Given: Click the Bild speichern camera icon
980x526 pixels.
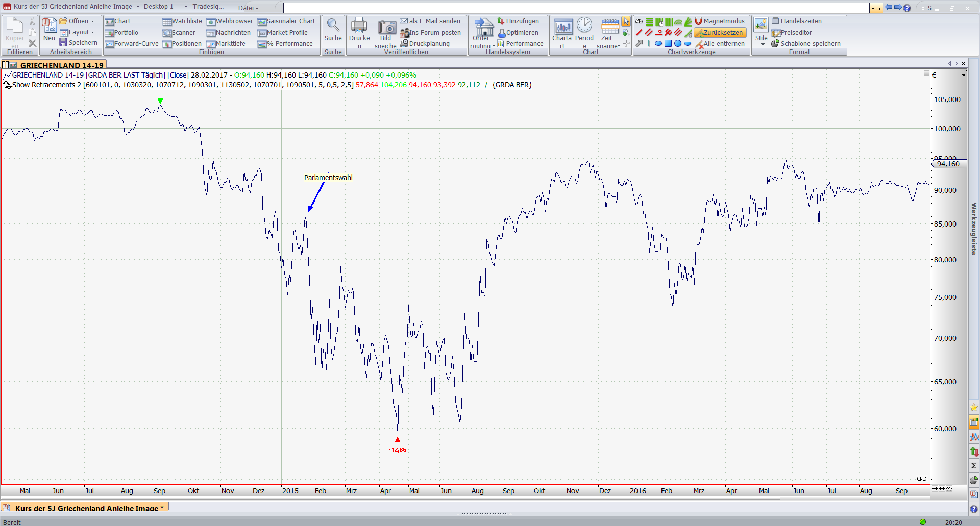Looking at the screenshot, I should (x=386, y=29).
